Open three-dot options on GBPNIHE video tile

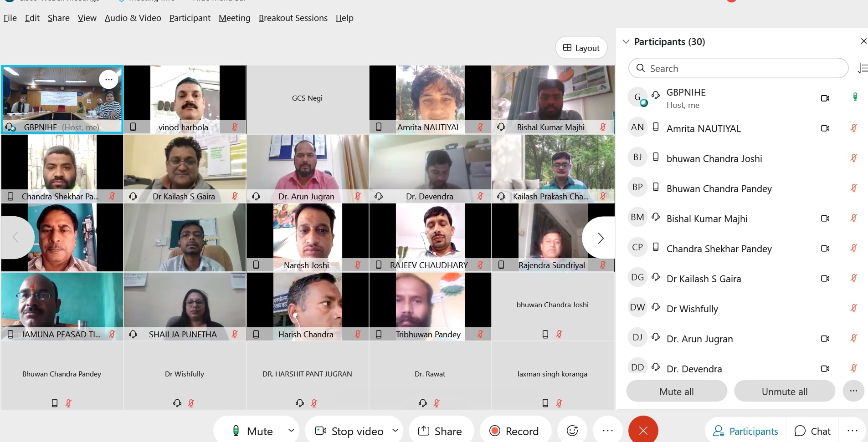[109, 80]
